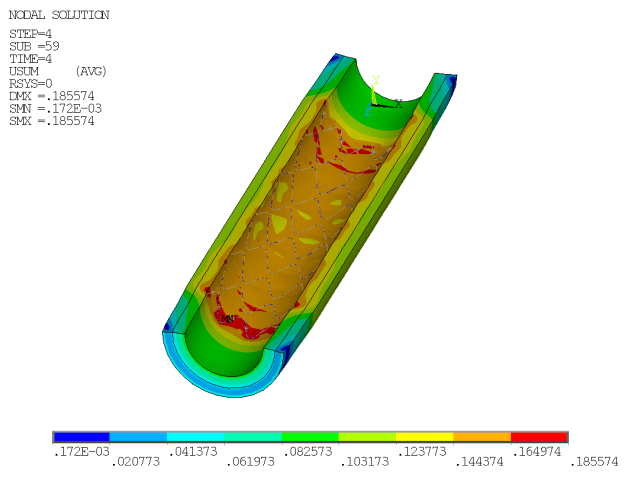Click the orange legend color band
The width and height of the screenshot is (624, 477).
(x=482, y=437)
